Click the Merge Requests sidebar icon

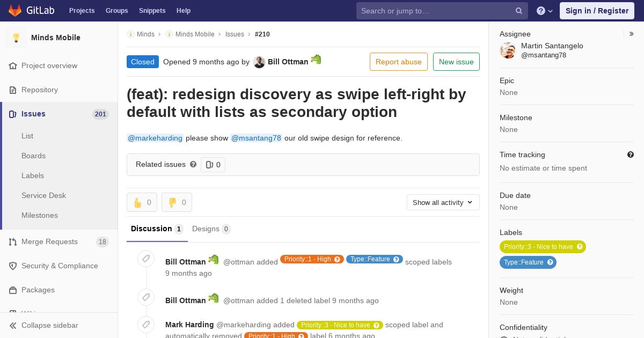click(x=13, y=241)
